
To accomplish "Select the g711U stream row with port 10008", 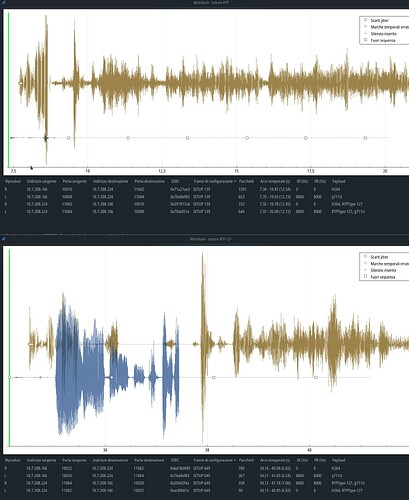I will coord(204,197).
